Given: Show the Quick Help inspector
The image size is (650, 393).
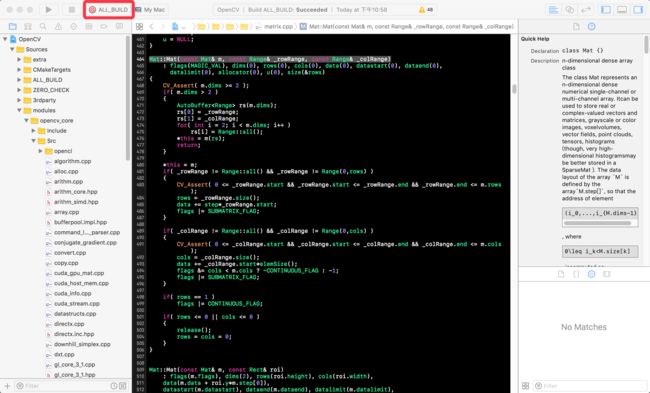Looking at the screenshot, I should pyautogui.click(x=592, y=27).
